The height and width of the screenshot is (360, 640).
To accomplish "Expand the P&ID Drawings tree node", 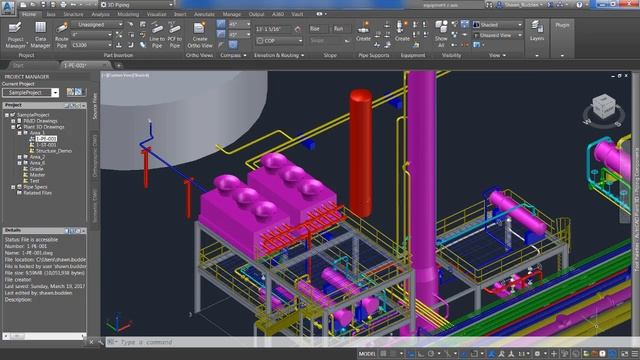I will [13, 121].
